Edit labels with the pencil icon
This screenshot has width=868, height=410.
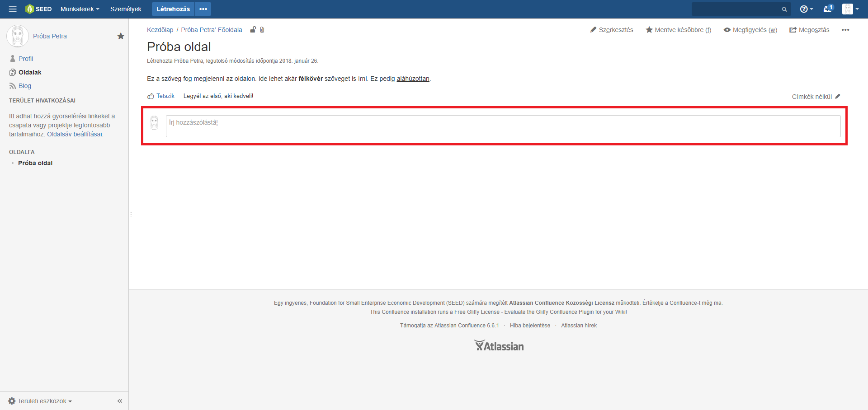[838, 96]
